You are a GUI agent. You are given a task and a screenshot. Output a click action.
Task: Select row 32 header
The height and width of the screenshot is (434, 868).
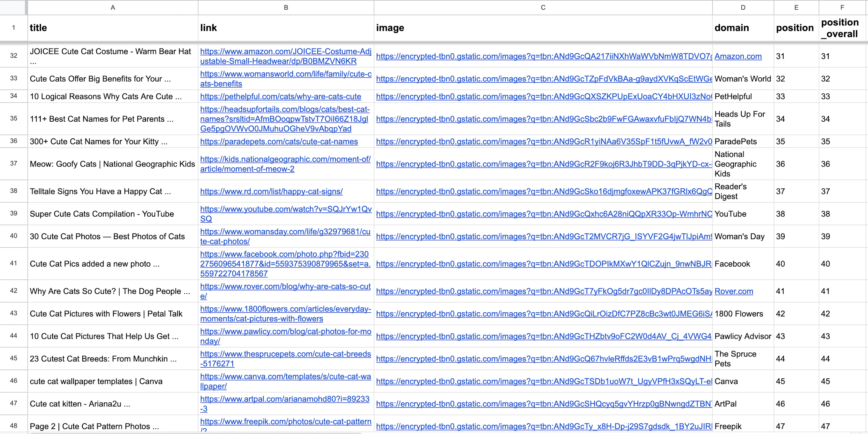click(x=14, y=56)
